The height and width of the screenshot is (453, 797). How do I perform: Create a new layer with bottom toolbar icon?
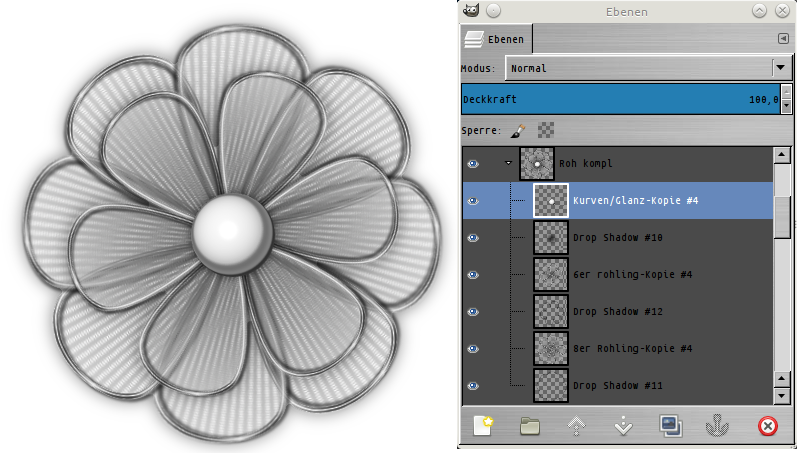click(482, 426)
